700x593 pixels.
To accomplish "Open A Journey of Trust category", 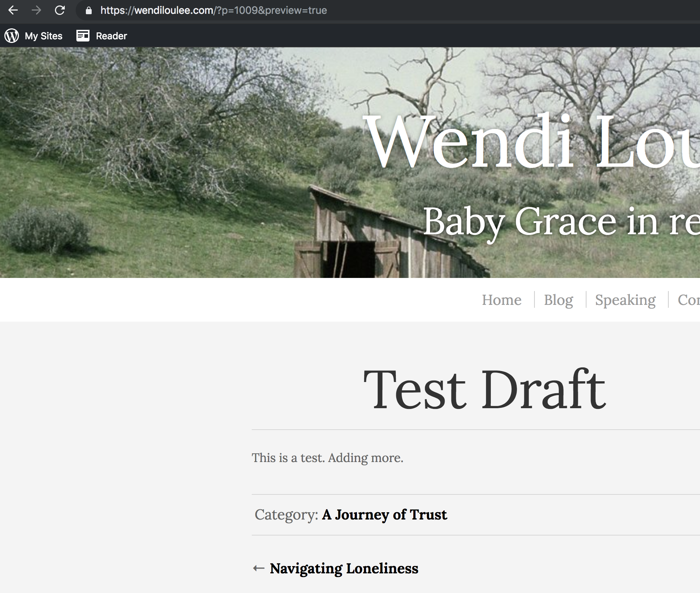I will point(384,514).
